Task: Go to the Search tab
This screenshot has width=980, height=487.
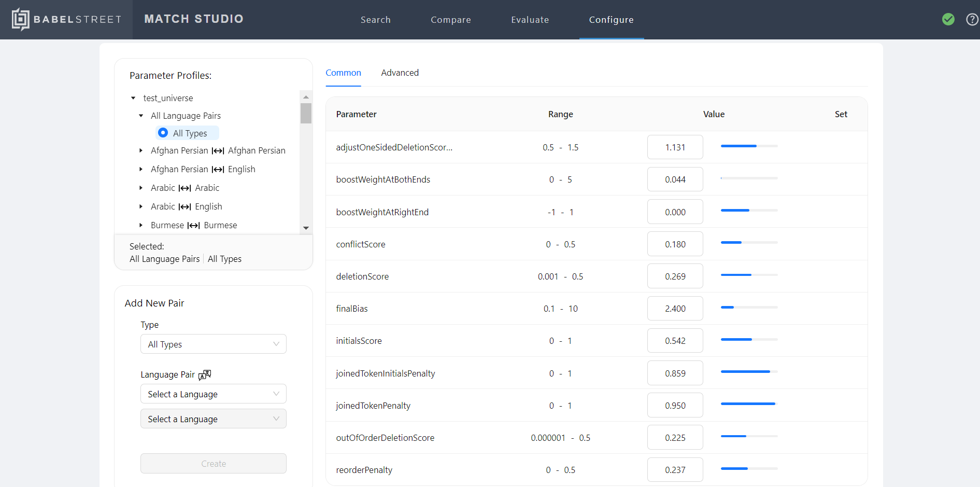Action: pyautogui.click(x=376, y=20)
